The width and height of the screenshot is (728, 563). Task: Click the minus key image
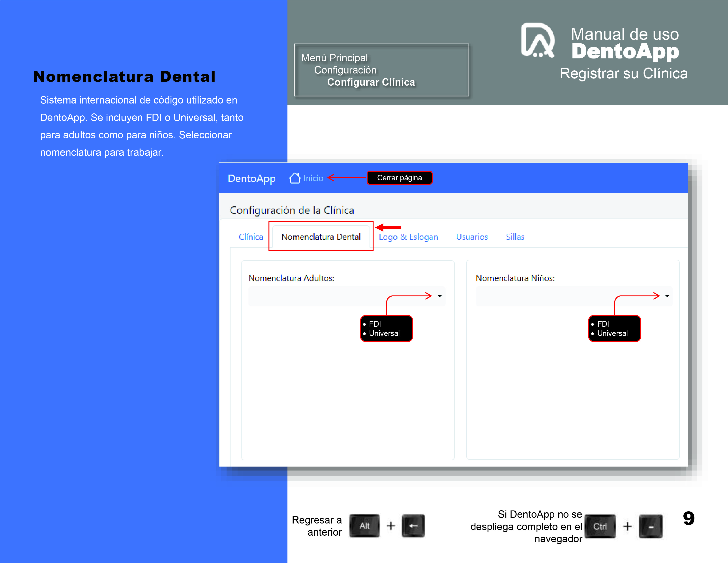(x=651, y=526)
